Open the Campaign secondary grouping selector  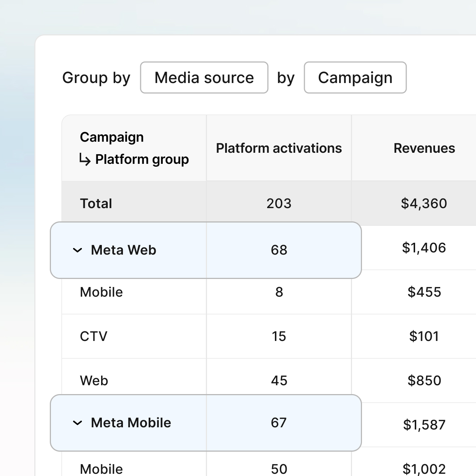[x=355, y=77]
